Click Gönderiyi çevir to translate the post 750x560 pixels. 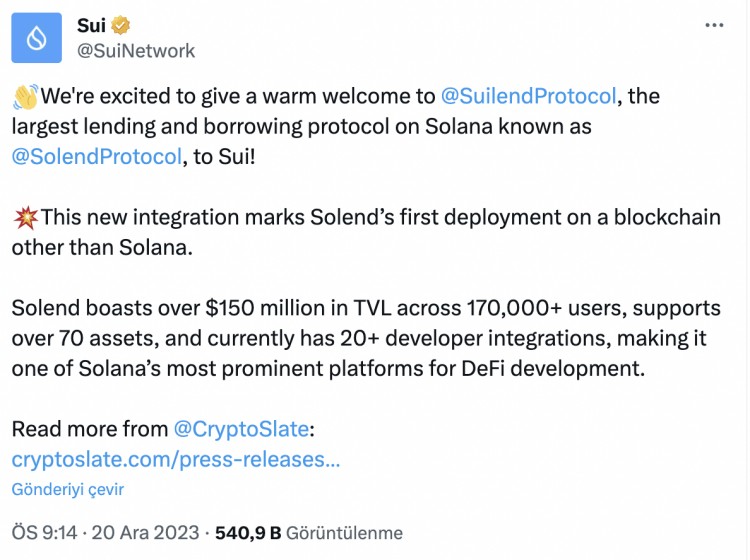(67, 489)
